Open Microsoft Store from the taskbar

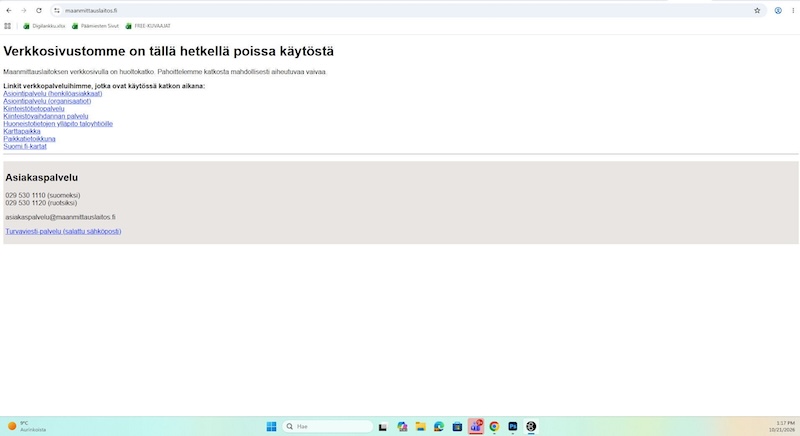tap(457, 426)
